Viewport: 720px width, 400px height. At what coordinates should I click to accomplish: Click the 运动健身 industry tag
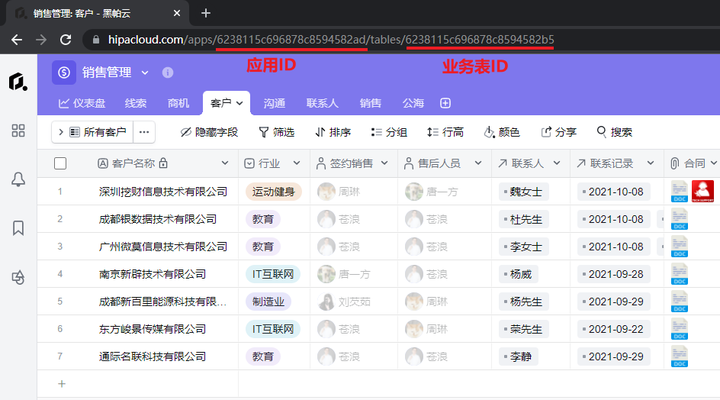tap(273, 192)
